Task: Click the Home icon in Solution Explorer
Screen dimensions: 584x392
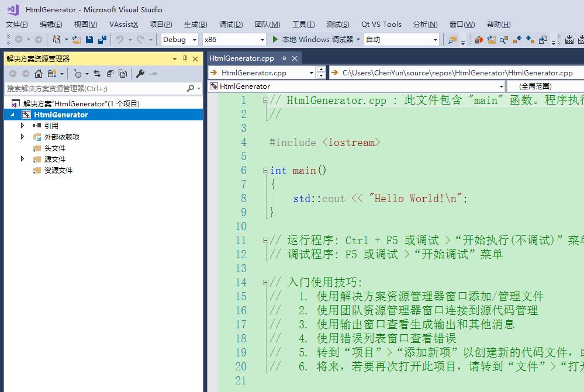Action: point(39,74)
